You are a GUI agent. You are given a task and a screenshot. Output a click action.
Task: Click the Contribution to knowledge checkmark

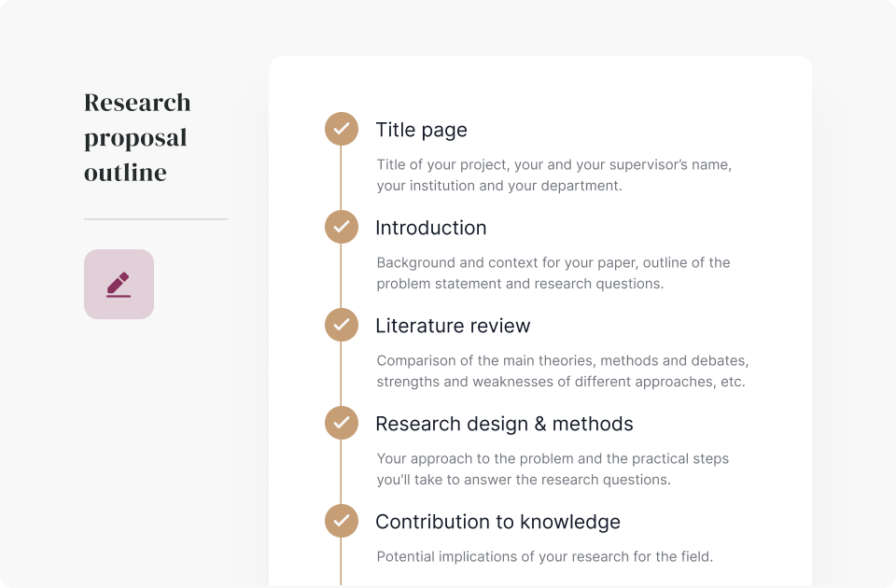point(342,521)
